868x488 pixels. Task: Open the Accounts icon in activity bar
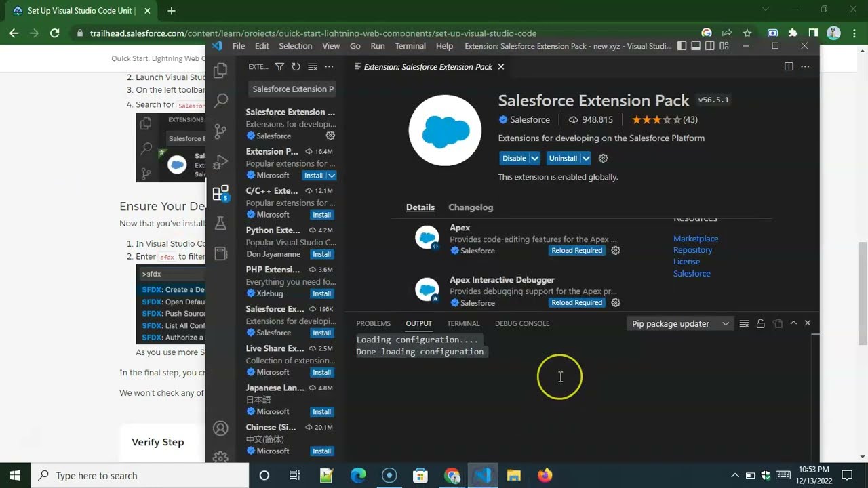pos(220,428)
